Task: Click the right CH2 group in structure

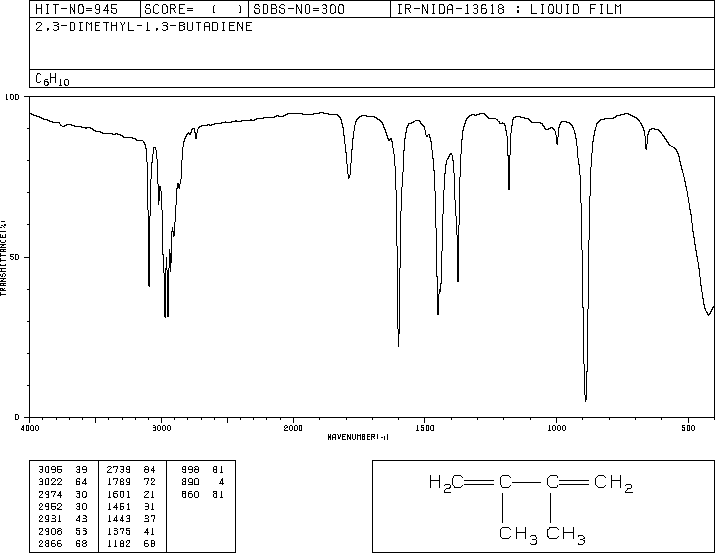Action: pyautogui.click(x=613, y=483)
